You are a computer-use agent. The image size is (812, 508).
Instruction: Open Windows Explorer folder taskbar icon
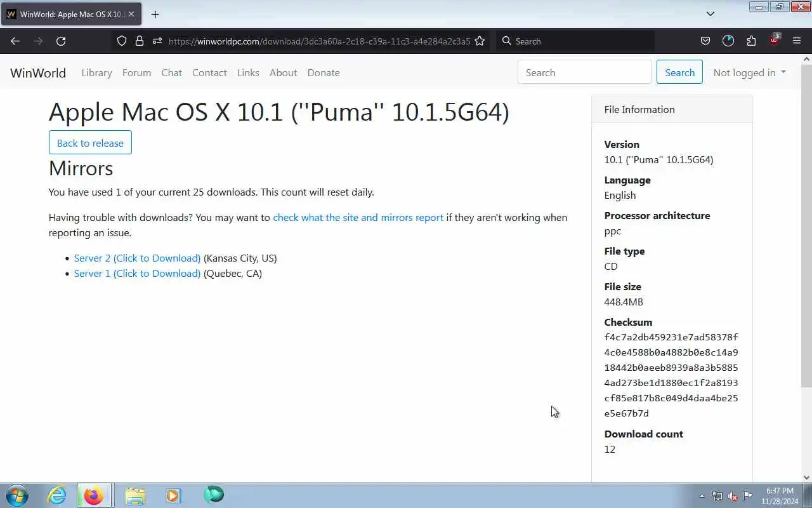(135, 495)
